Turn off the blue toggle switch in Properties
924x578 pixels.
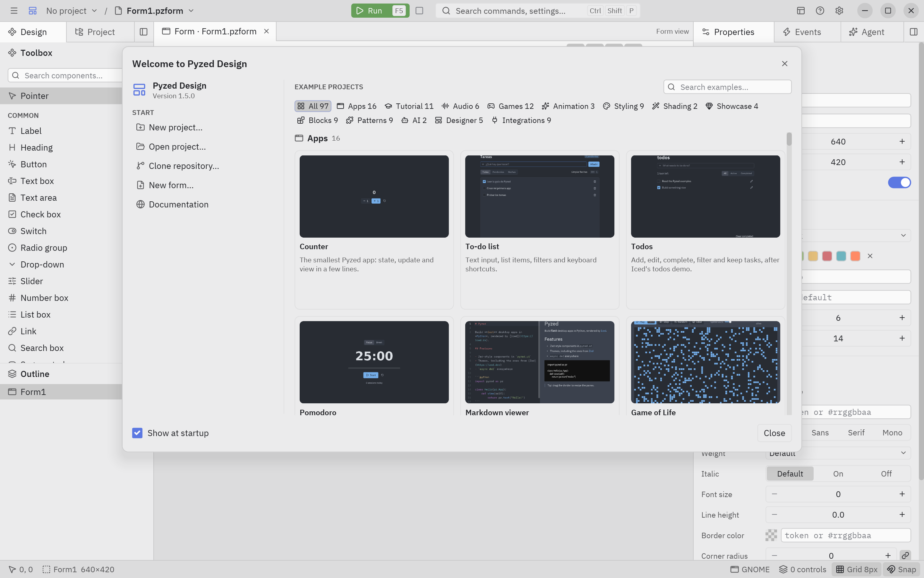[x=899, y=182]
